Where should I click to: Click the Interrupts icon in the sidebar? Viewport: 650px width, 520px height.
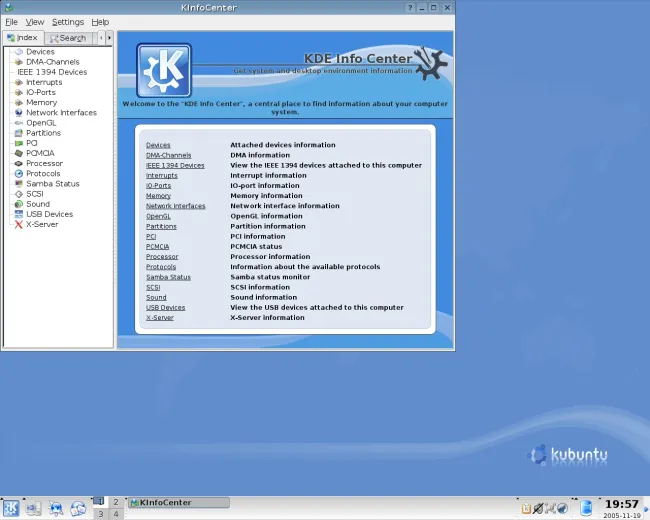click(19, 82)
